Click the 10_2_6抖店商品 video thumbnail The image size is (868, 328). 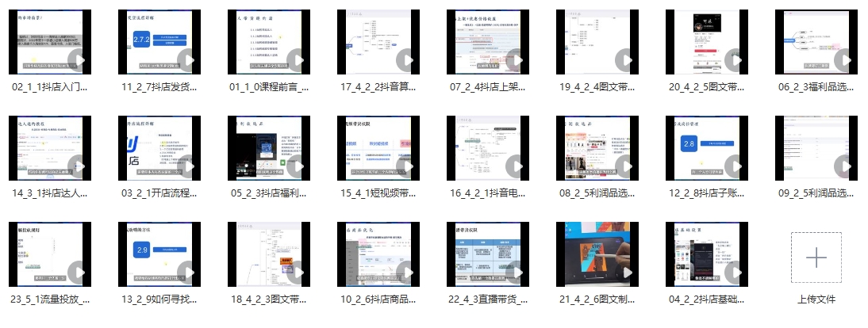click(369, 254)
